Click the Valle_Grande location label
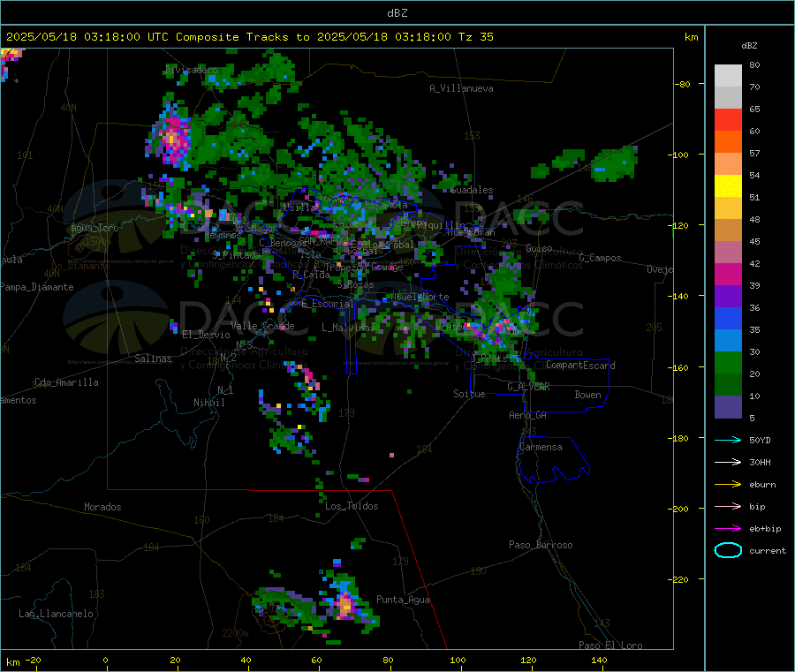 [x=262, y=326]
